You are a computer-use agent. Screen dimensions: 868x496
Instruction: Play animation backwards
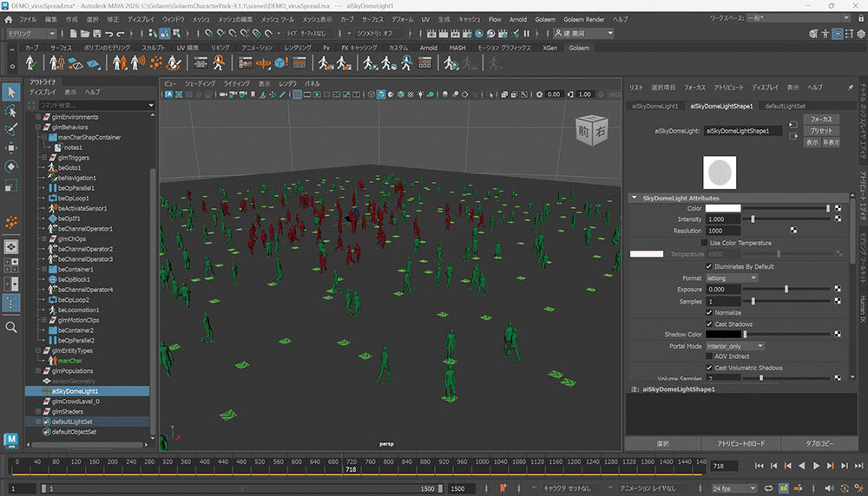point(801,466)
